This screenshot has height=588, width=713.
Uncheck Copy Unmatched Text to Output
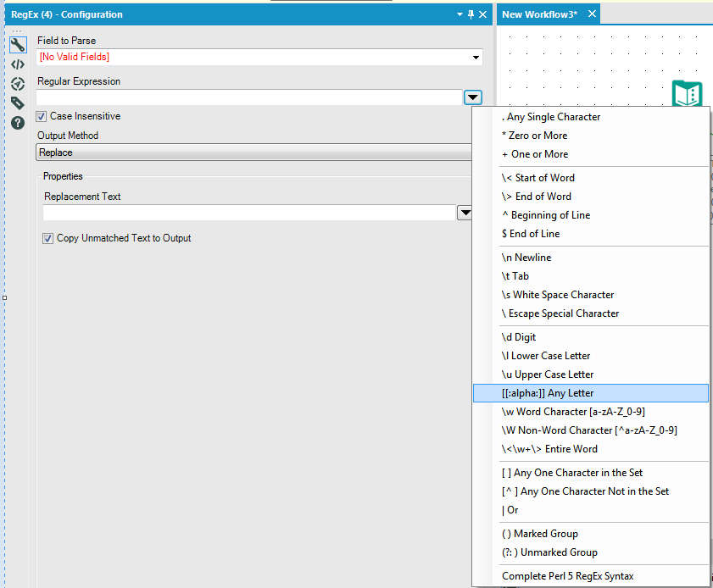(48, 239)
